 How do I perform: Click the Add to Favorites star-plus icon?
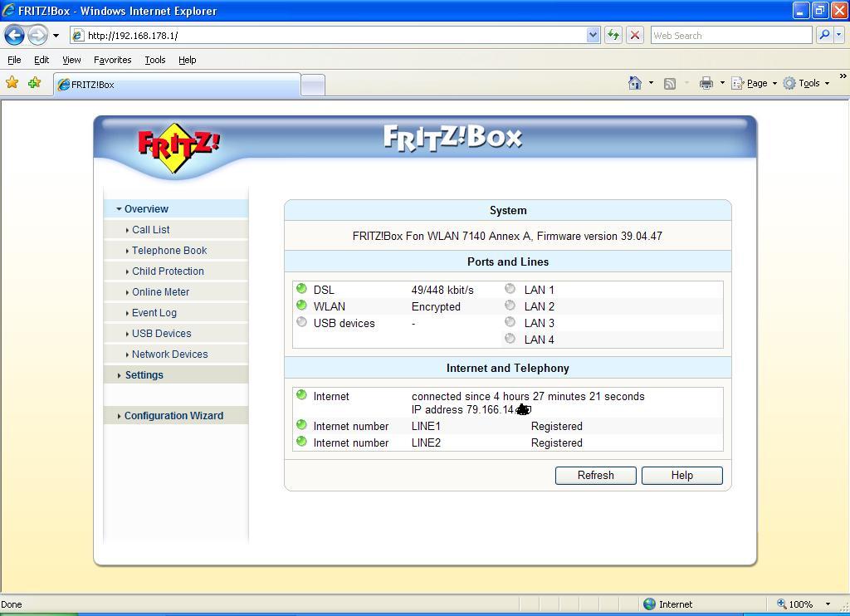[x=34, y=82]
